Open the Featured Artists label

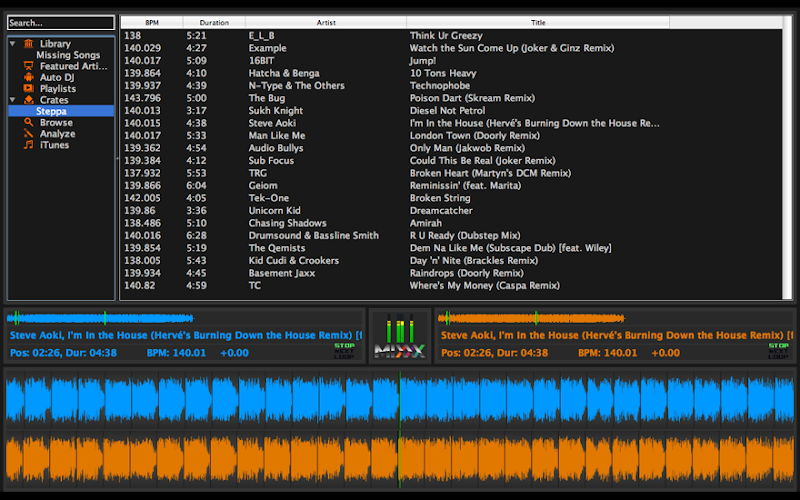pyautogui.click(x=73, y=66)
